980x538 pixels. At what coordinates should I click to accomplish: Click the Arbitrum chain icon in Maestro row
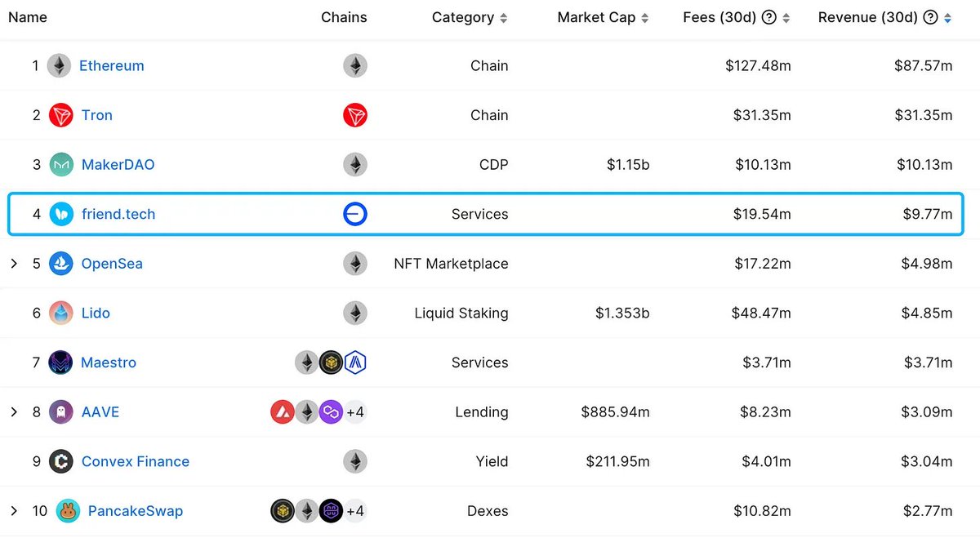355,362
